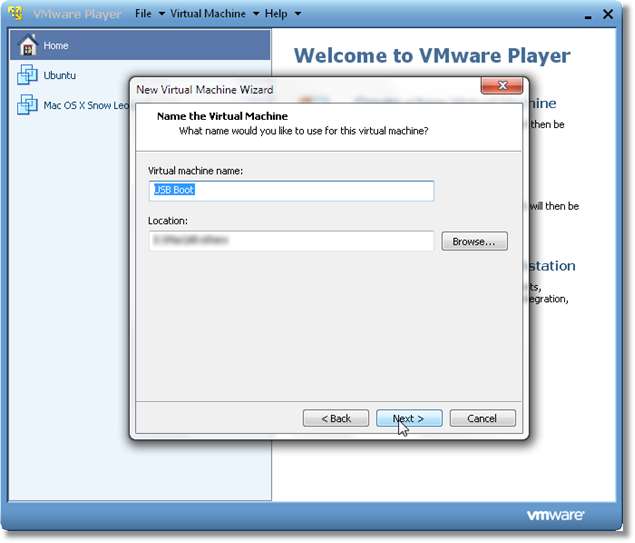Expand the File menu dropdown arrow
635x543 pixels.
[162, 14]
